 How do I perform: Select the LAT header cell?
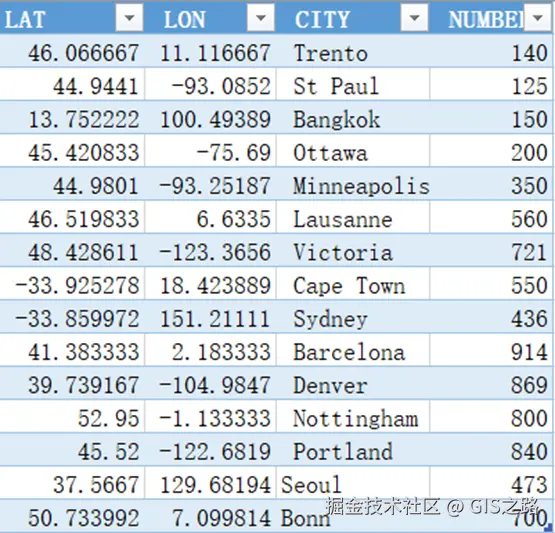(72, 18)
